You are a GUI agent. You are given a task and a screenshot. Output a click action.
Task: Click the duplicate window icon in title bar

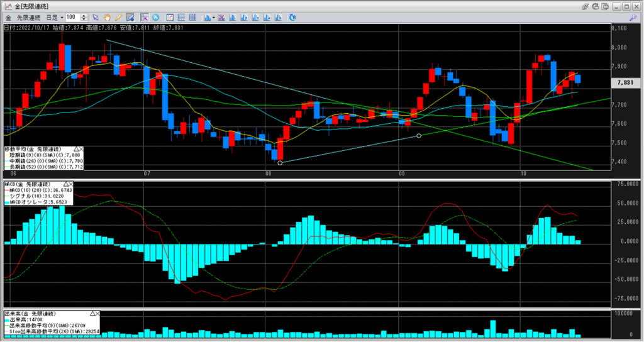click(x=606, y=6)
